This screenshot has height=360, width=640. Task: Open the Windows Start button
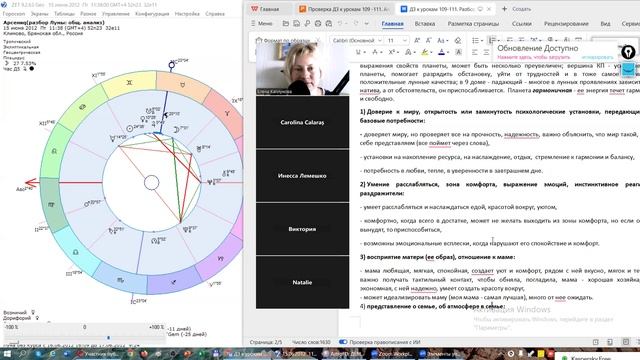pyautogui.click(x=7, y=353)
